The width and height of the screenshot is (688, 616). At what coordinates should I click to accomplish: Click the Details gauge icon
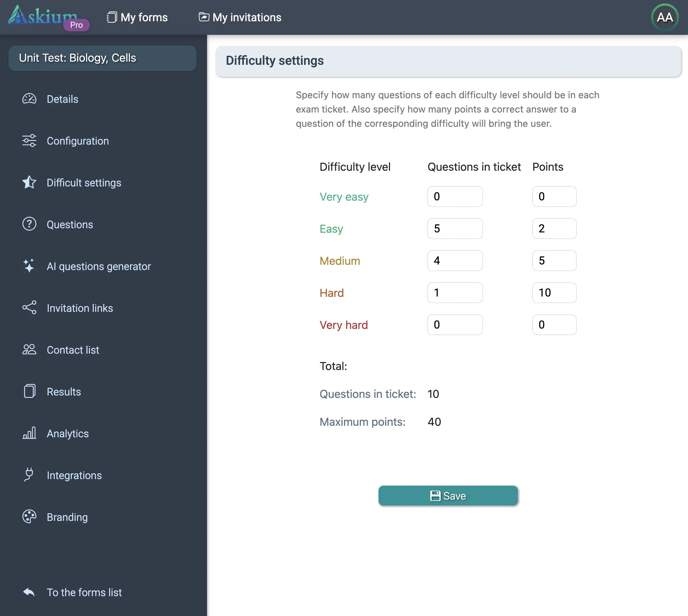pyautogui.click(x=29, y=99)
